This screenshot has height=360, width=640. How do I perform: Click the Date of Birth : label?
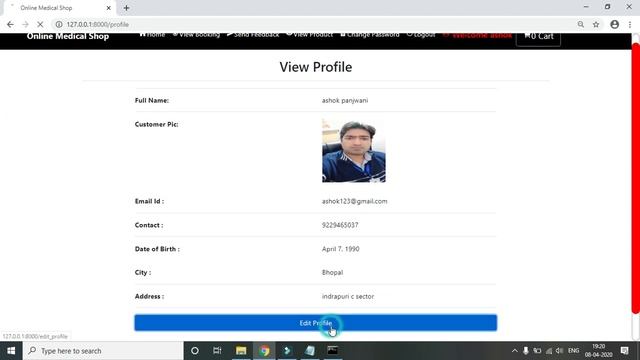[157, 249]
